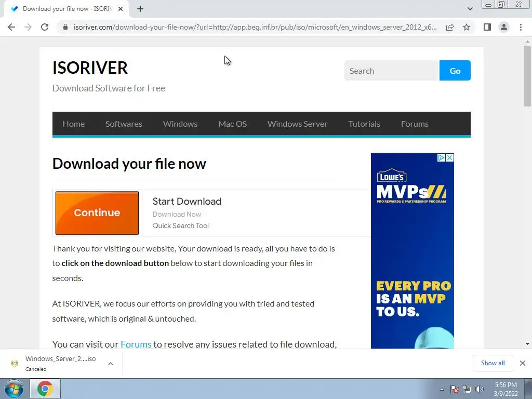Click the vertical scrollbar thumb
This screenshot has height=399, width=532.
527,76
